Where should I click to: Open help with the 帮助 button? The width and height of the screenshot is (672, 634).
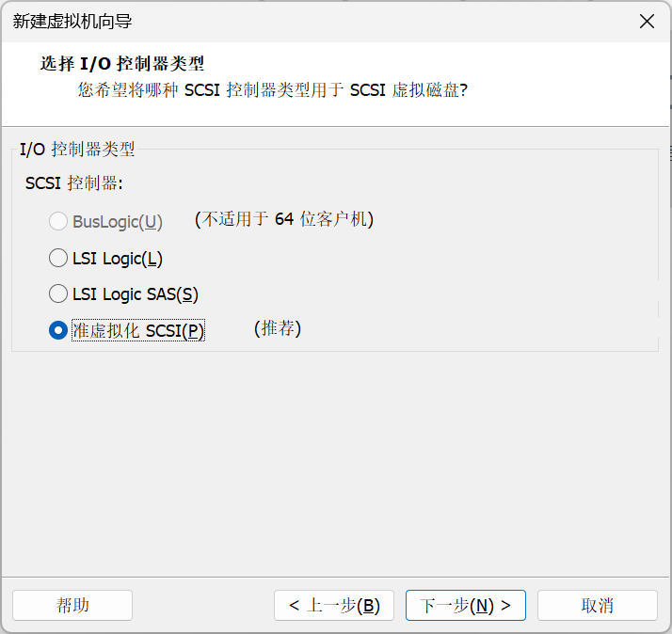[72, 605]
